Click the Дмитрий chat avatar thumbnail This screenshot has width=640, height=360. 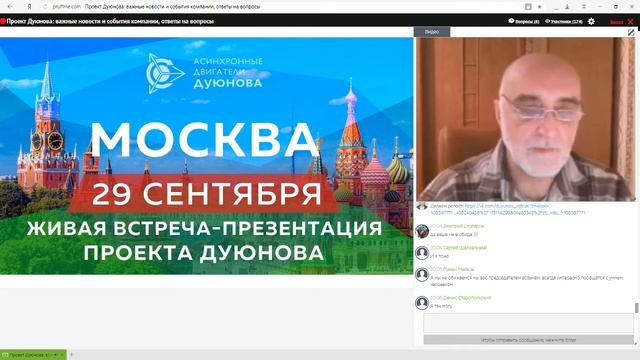click(x=422, y=231)
